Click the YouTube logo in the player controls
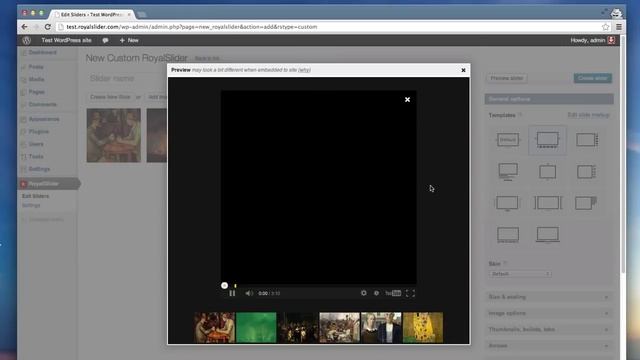The image size is (640, 360). [393, 293]
